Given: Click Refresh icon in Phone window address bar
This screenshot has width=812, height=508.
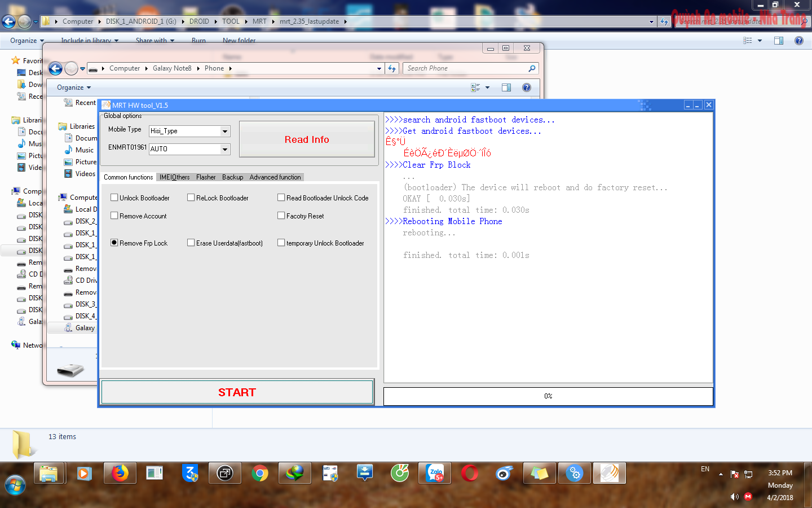Looking at the screenshot, I should pos(392,68).
